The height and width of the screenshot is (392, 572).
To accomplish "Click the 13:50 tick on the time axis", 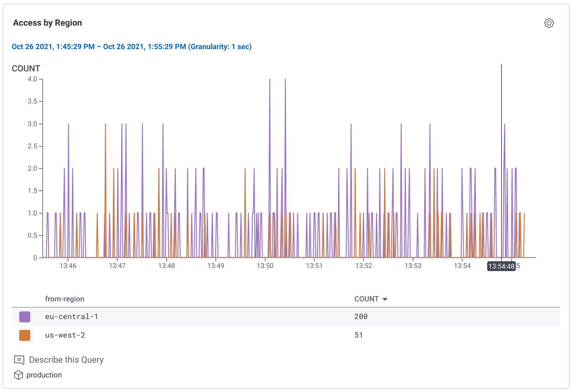I will click(265, 266).
